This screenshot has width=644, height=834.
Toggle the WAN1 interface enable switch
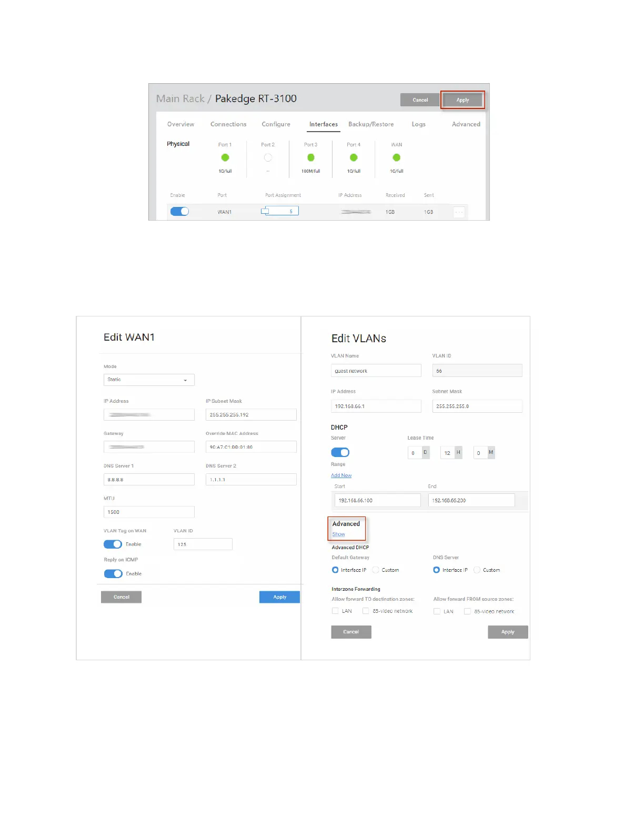(x=179, y=211)
